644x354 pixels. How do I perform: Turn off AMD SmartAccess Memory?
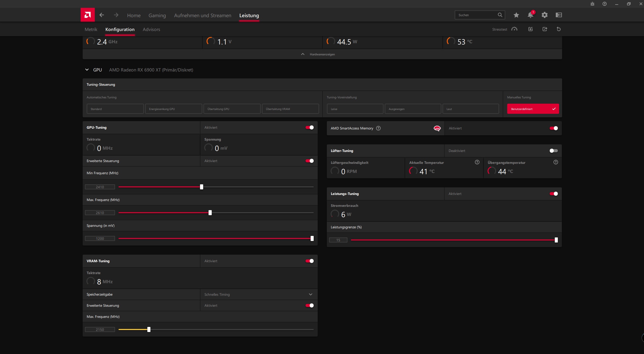pos(554,128)
